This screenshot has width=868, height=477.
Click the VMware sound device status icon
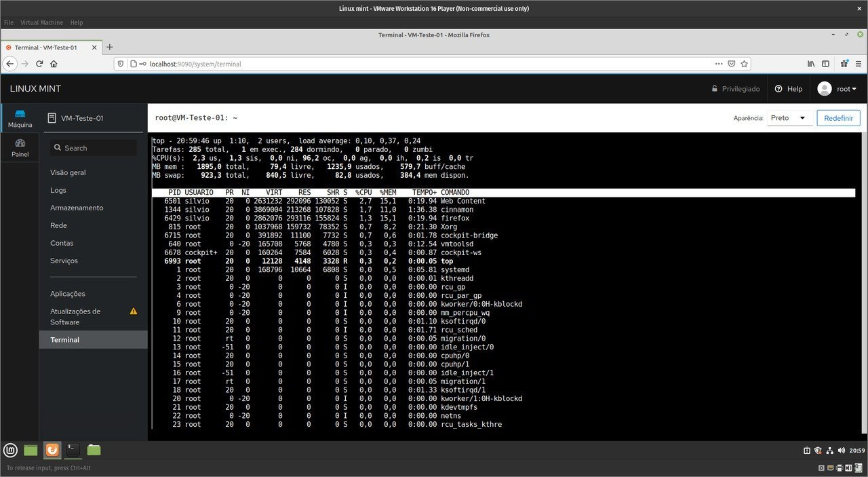(x=848, y=468)
